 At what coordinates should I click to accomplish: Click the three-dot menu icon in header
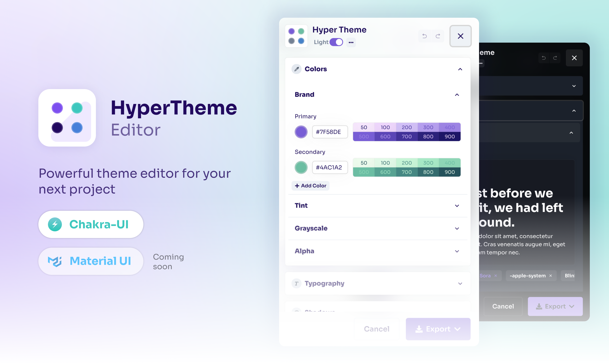click(x=351, y=42)
